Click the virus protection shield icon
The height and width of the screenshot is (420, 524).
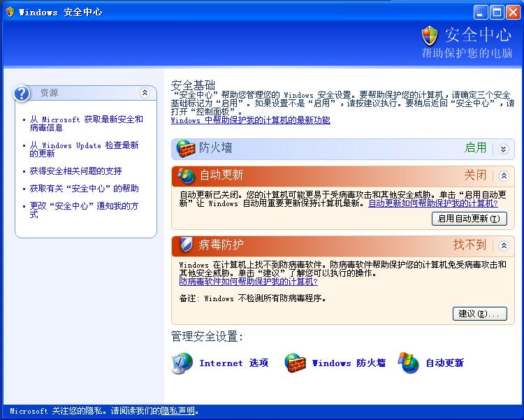tap(185, 245)
